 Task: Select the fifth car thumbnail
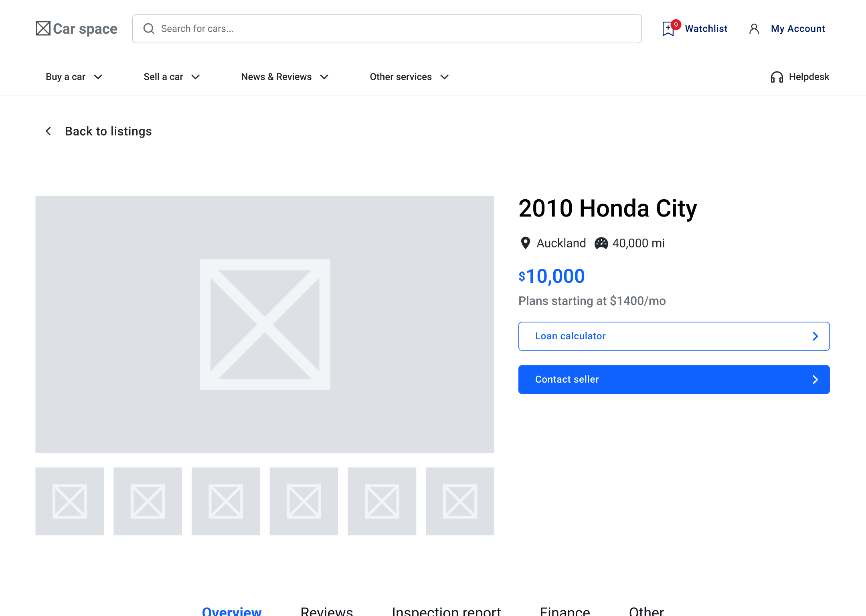[x=382, y=501]
